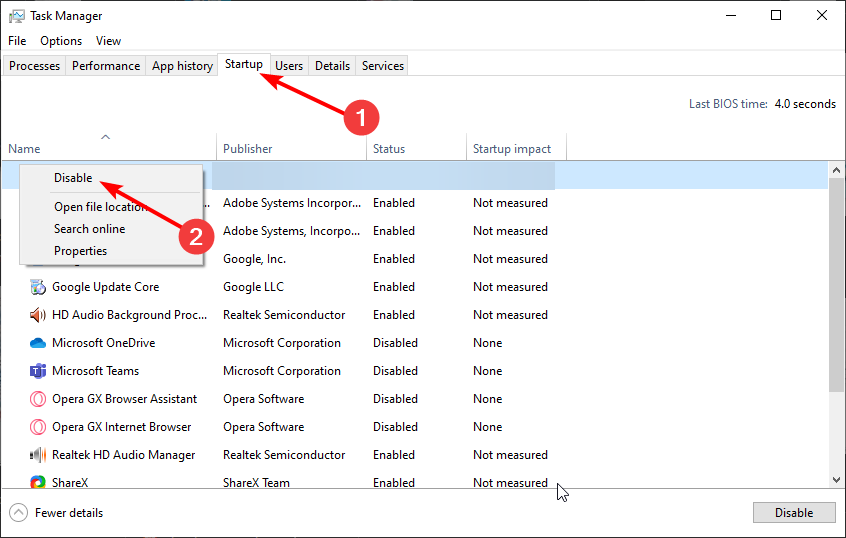The image size is (846, 538).
Task: Switch to the Users tab
Action: point(289,66)
